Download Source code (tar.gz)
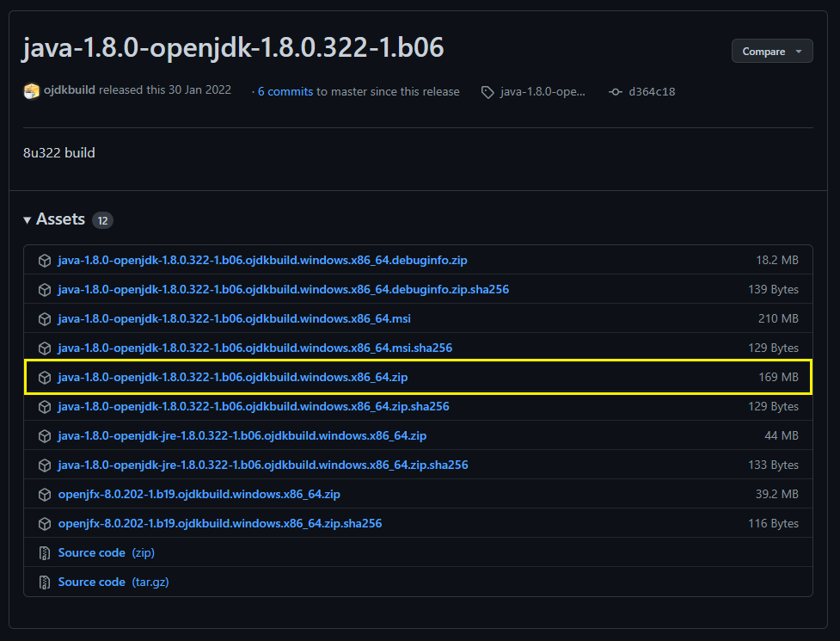 [x=92, y=582]
